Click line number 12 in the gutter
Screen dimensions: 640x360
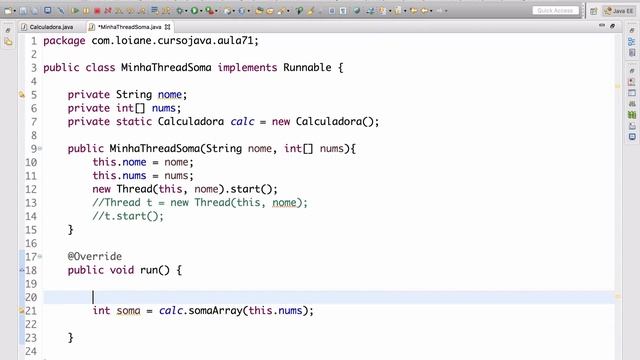pos(31,189)
